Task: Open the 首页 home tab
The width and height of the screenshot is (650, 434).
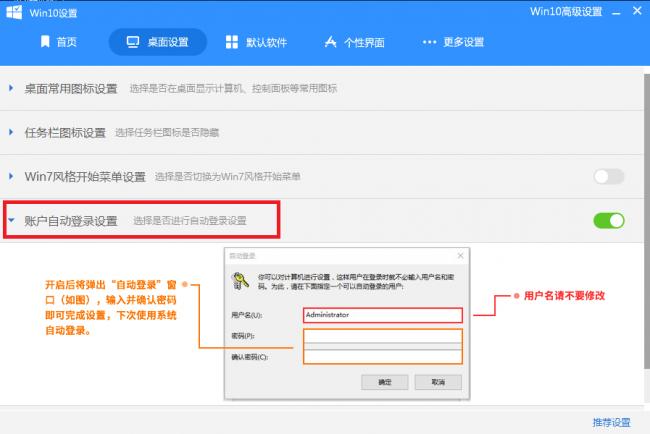Action: tap(58, 42)
